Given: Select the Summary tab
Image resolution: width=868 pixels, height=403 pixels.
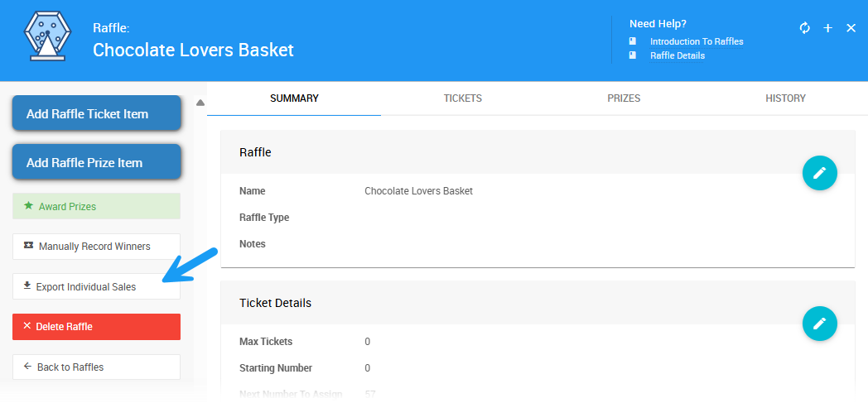Looking at the screenshot, I should [294, 98].
